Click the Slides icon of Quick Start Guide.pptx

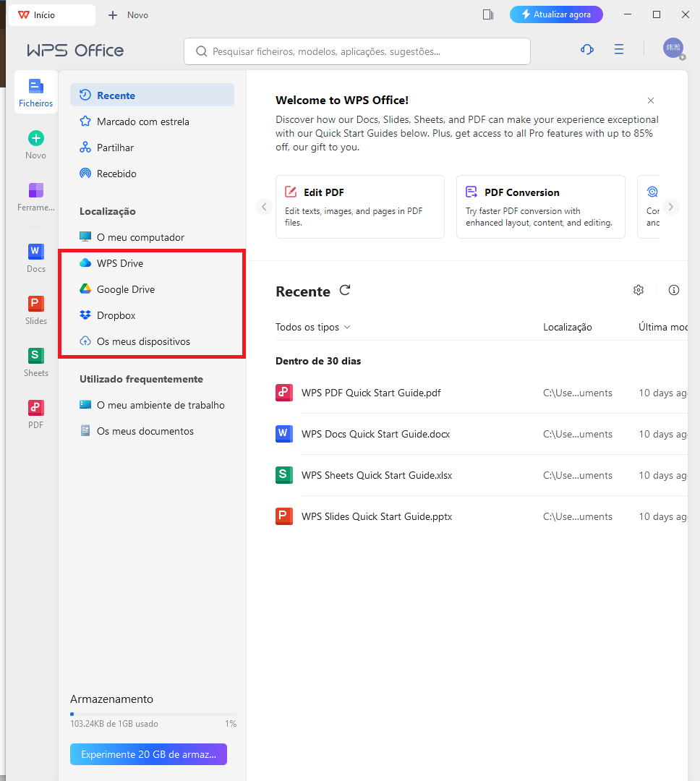tap(284, 516)
